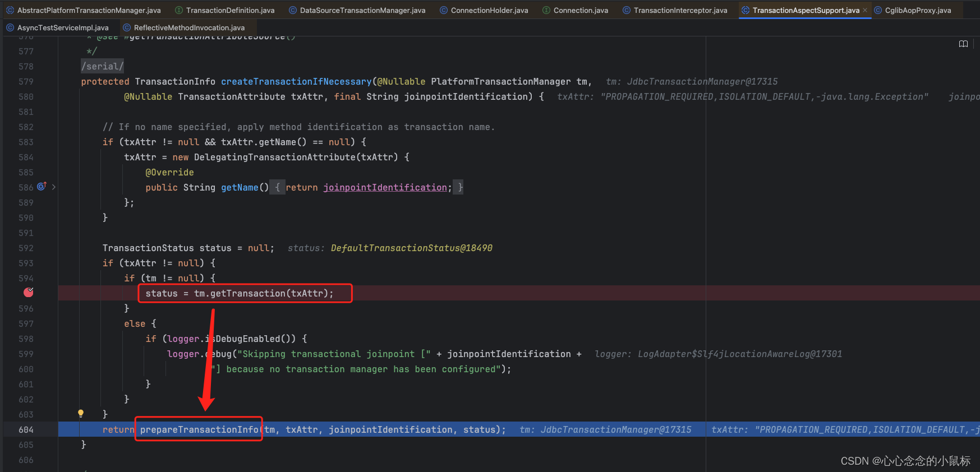This screenshot has width=980, height=472.
Task: Click the txAttr PROPAGATION_REQUIRED inline hint on line 580
Action: click(x=743, y=96)
